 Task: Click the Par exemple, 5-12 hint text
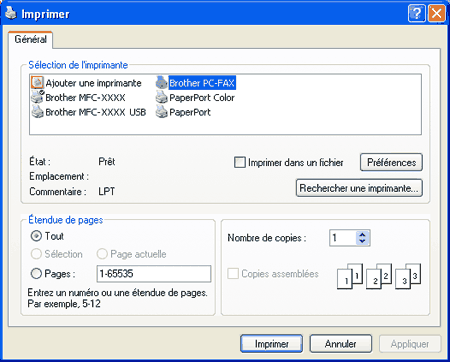tap(64, 304)
